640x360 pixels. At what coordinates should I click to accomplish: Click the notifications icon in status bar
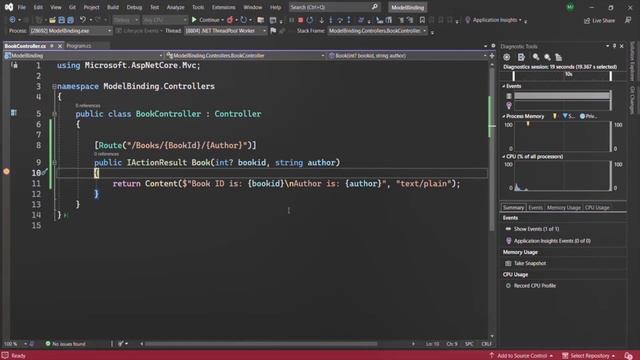[x=629, y=356]
